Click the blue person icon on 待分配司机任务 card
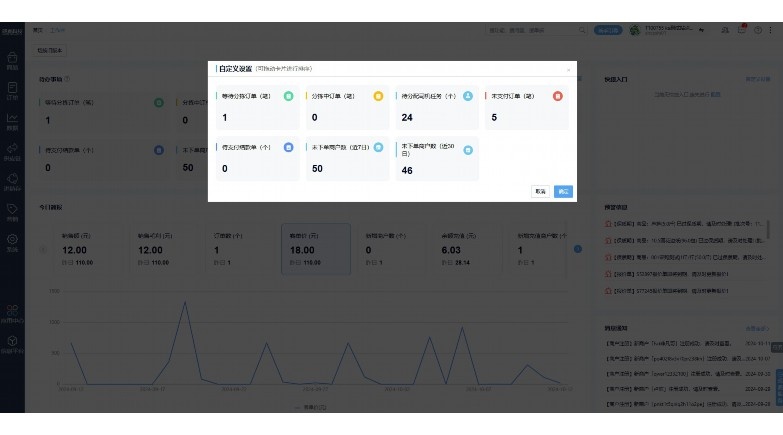Screen dimensions: 783x435 (x=468, y=96)
